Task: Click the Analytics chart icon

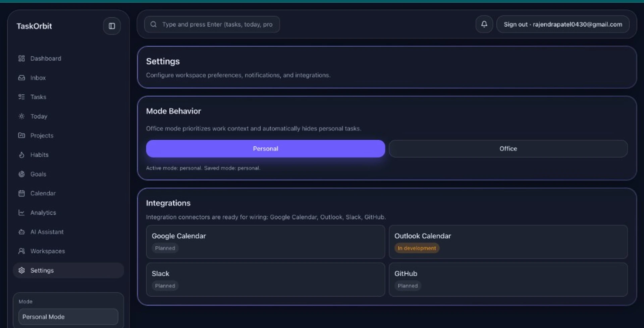Action: pos(21,213)
